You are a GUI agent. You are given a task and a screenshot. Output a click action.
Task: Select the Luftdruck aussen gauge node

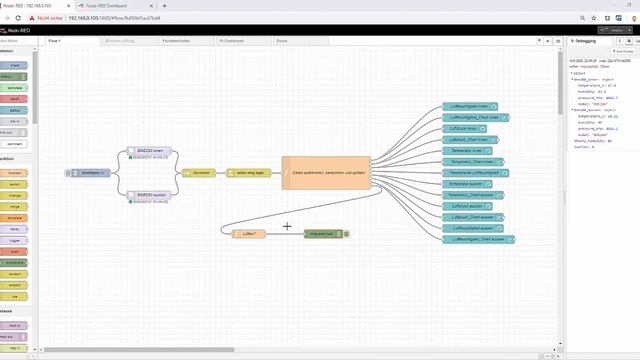[x=467, y=206]
